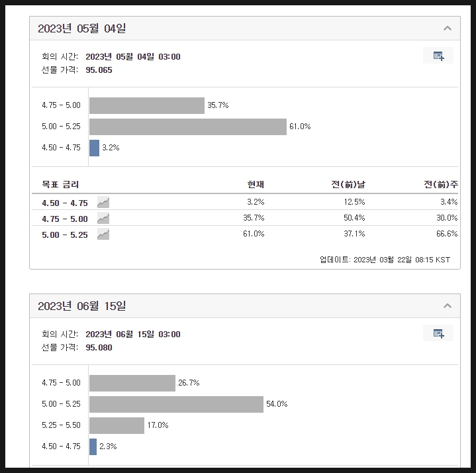Select the blue 2.3% bar in June
This screenshot has height=473, width=476.
click(93, 447)
